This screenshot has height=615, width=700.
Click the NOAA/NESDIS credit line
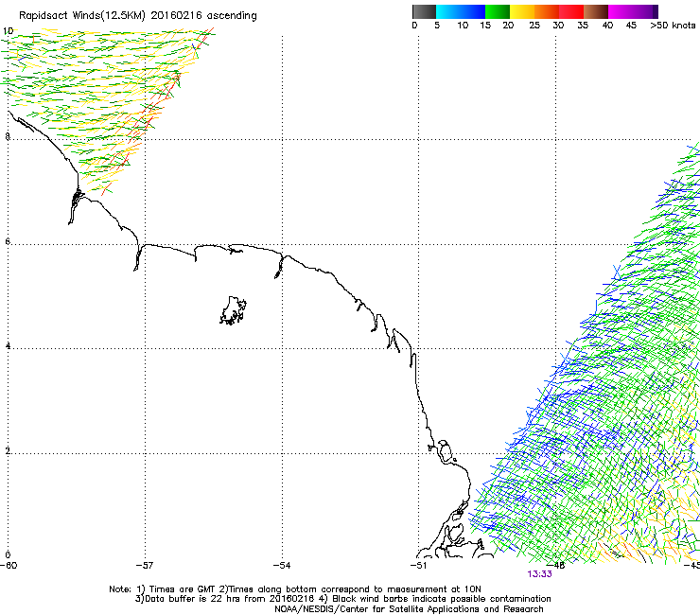tap(409, 609)
